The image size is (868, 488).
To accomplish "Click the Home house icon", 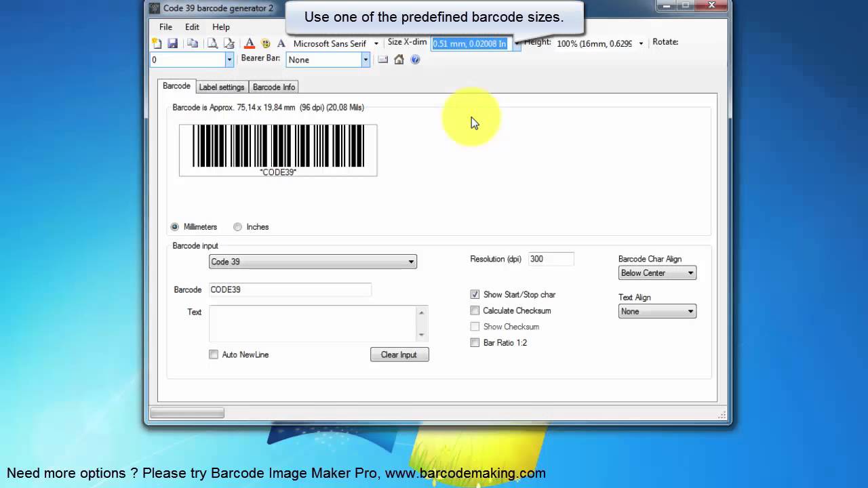I will 399,60.
